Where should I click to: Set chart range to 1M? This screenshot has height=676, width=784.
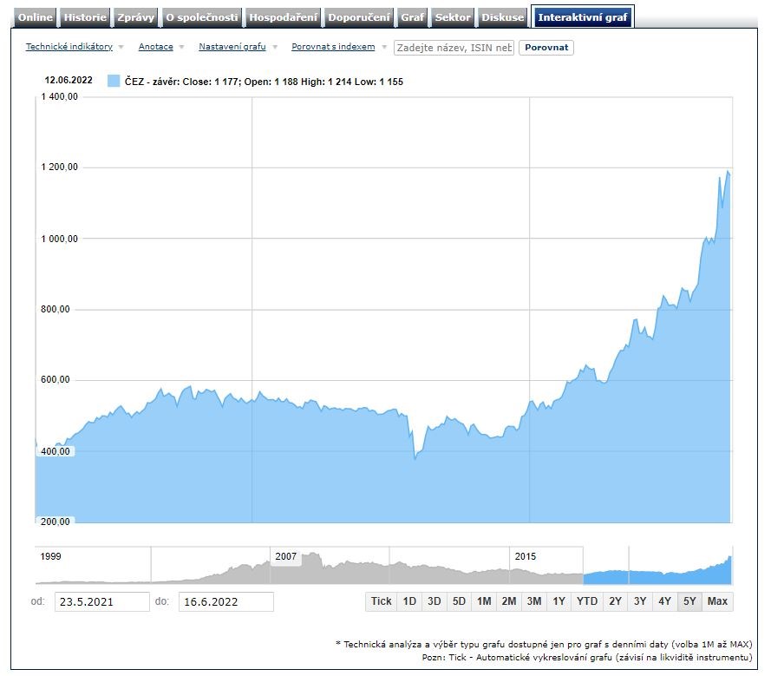click(484, 601)
